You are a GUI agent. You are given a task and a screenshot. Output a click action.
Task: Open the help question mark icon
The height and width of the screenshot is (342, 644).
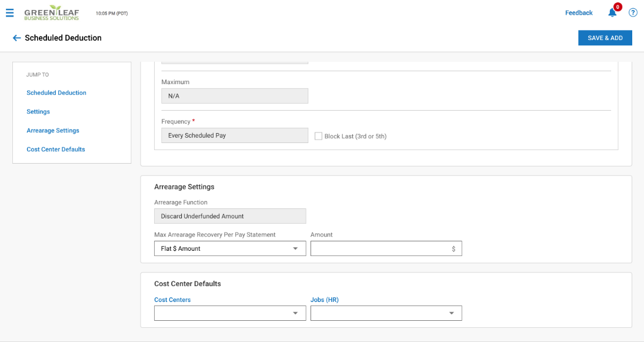[x=633, y=13]
